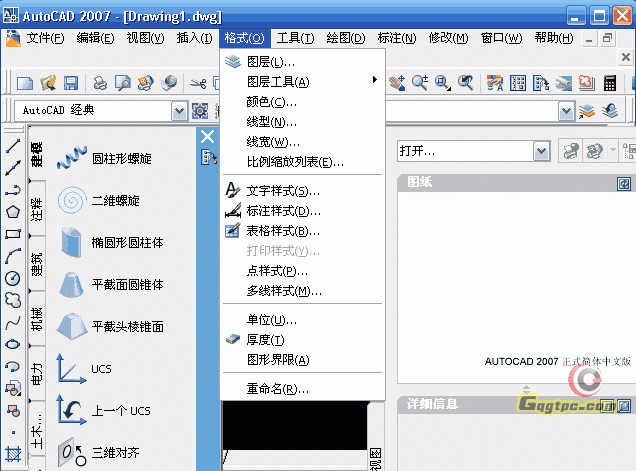Select 三维对齐 tool in palette

[x=98, y=452]
